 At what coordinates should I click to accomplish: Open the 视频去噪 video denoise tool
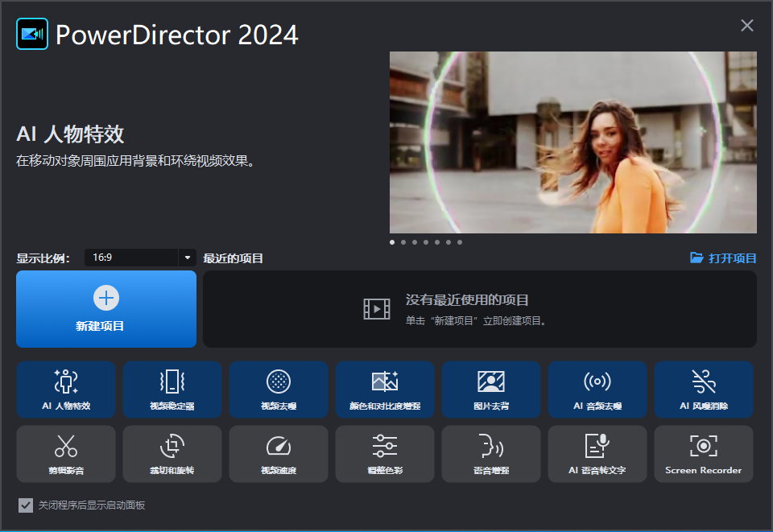tap(279, 390)
